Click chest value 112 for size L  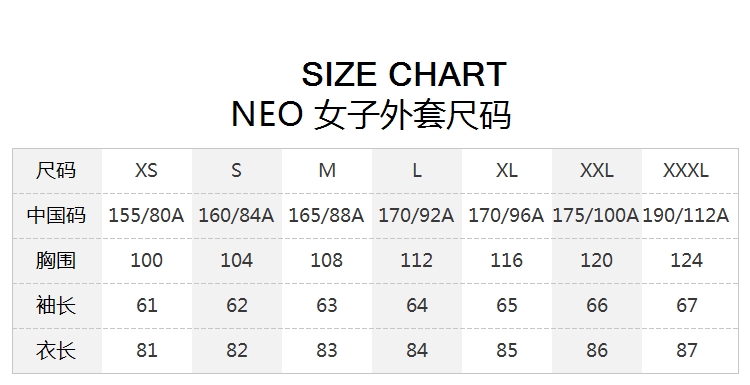[417, 260]
